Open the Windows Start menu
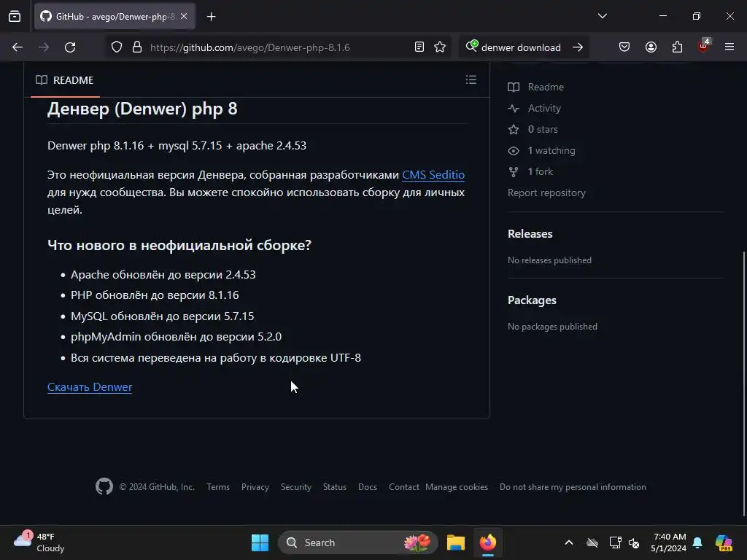The width and height of the screenshot is (747, 560). click(260, 542)
